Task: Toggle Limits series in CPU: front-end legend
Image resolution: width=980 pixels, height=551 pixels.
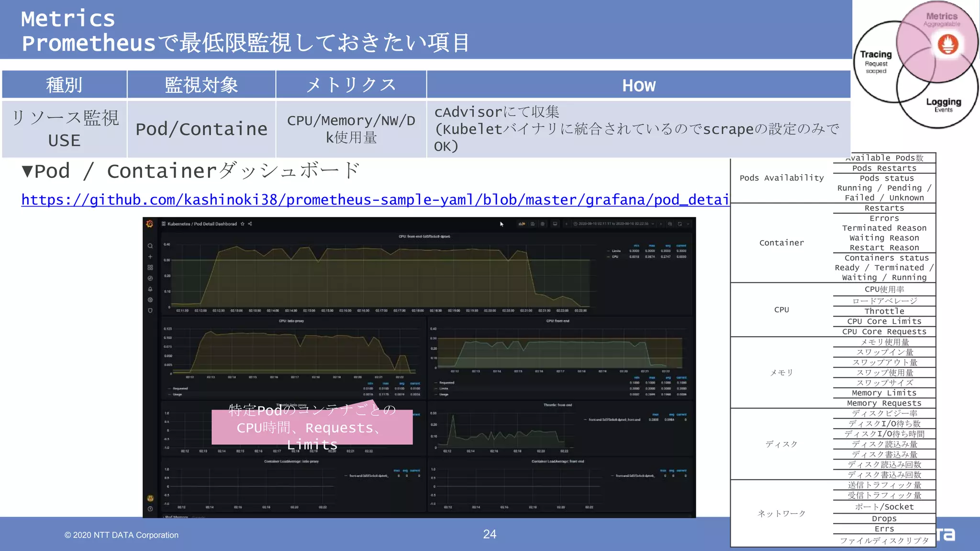Action: (x=444, y=389)
